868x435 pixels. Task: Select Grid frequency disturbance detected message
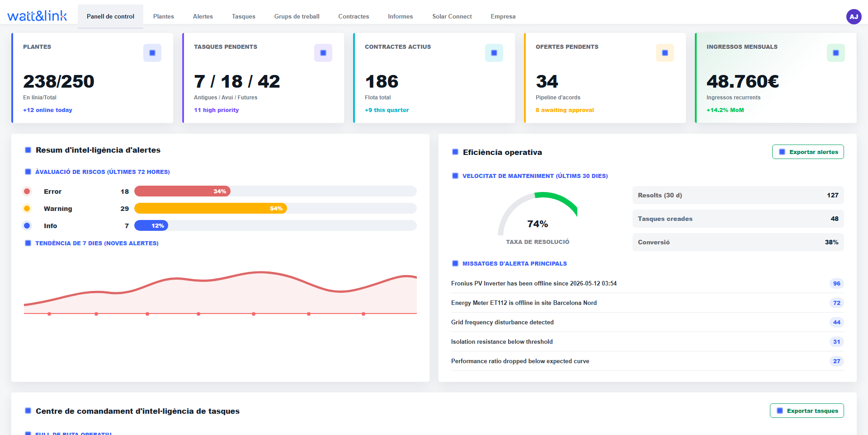point(502,323)
